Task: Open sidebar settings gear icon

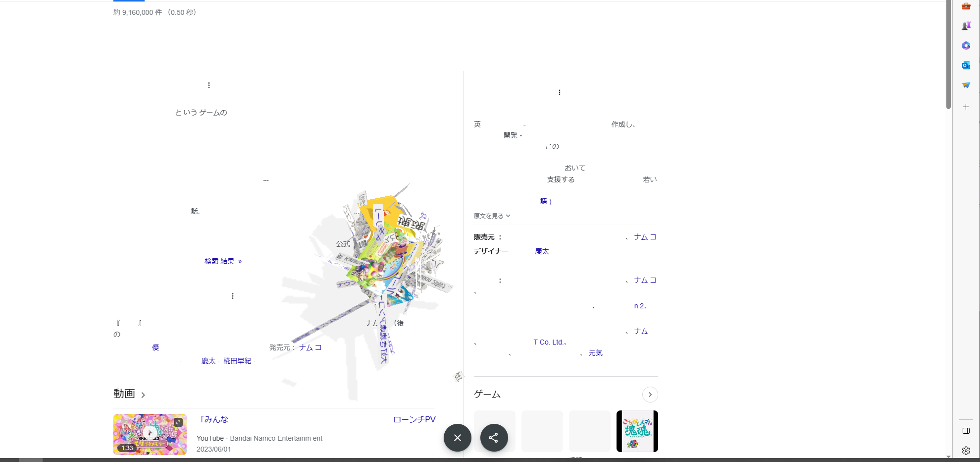Action: (966, 451)
